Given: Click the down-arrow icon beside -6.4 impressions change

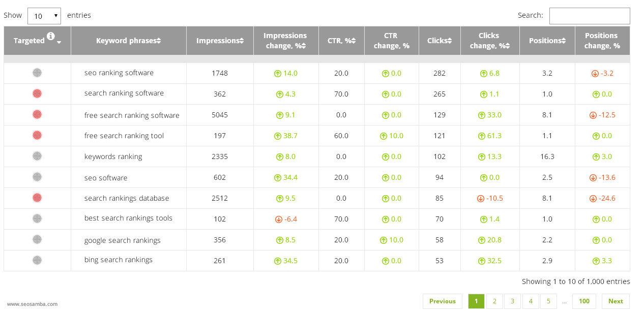Looking at the screenshot, I should tap(278, 219).
